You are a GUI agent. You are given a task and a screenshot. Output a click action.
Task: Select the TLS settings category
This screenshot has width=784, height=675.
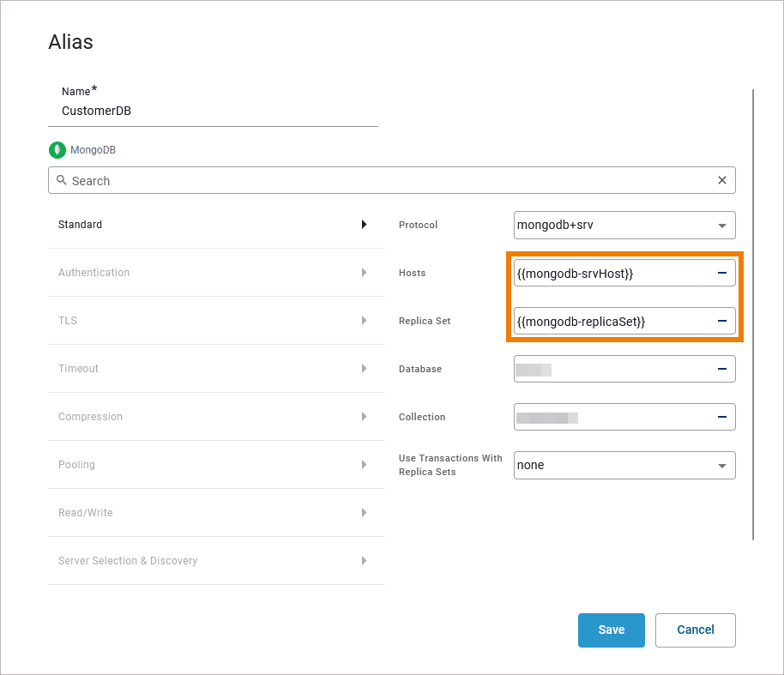(216, 321)
